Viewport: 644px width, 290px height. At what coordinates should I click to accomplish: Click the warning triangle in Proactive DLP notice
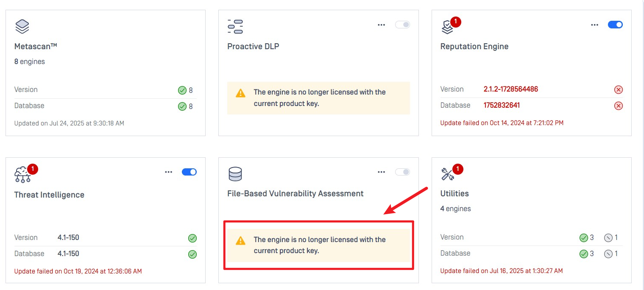(240, 93)
